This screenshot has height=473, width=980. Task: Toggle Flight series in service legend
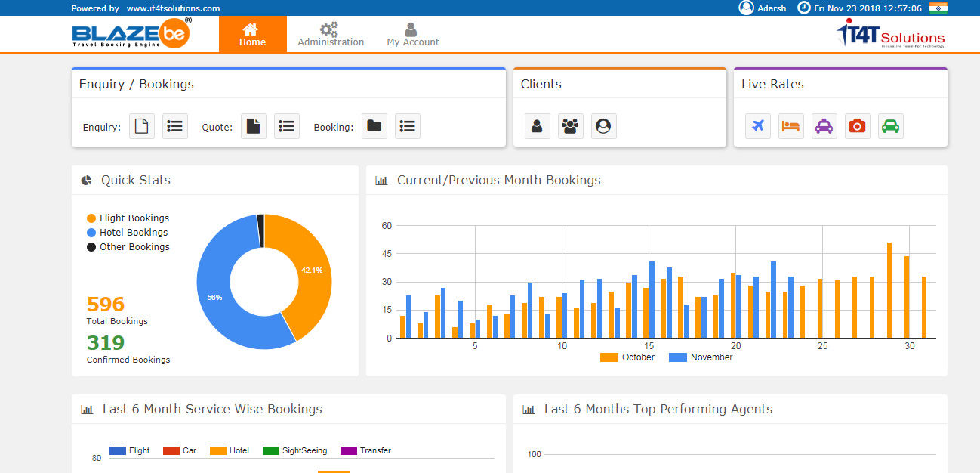130,450
